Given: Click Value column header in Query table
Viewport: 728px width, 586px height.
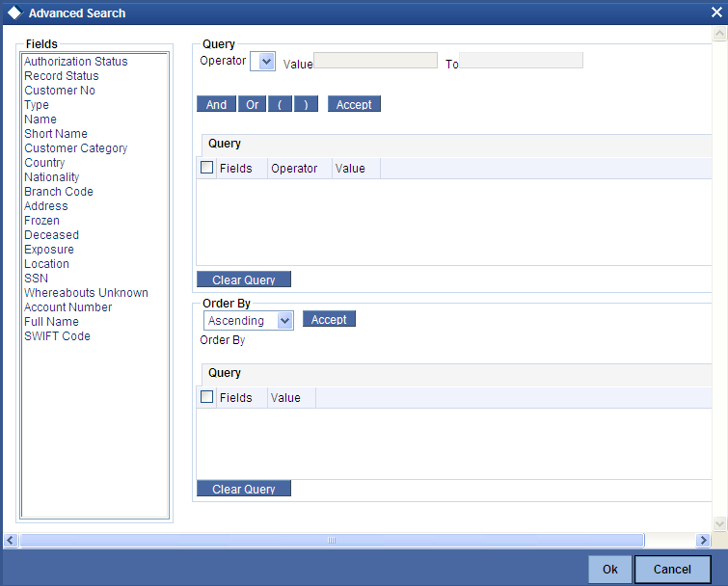Looking at the screenshot, I should [356, 168].
